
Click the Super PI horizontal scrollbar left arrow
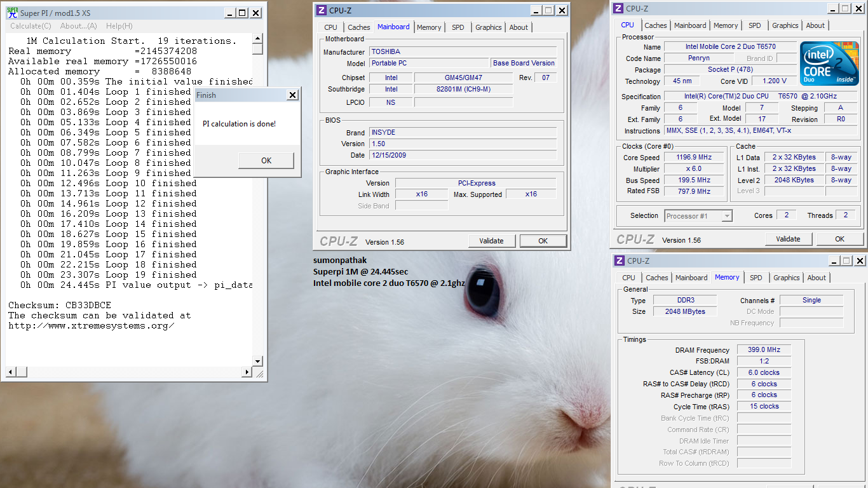coord(10,372)
